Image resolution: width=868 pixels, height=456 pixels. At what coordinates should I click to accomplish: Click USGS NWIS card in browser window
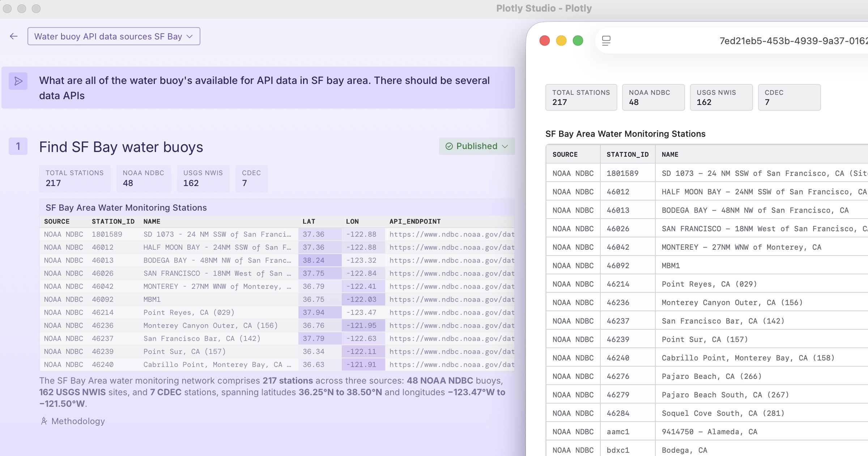click(721, 97)
